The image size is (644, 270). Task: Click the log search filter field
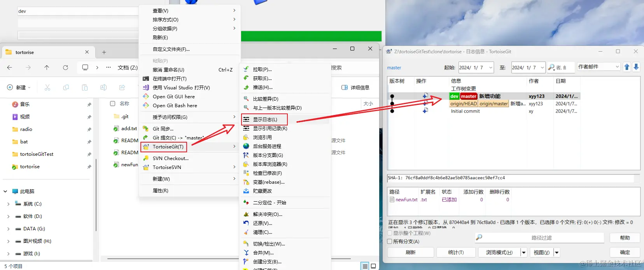coord(560,68)
